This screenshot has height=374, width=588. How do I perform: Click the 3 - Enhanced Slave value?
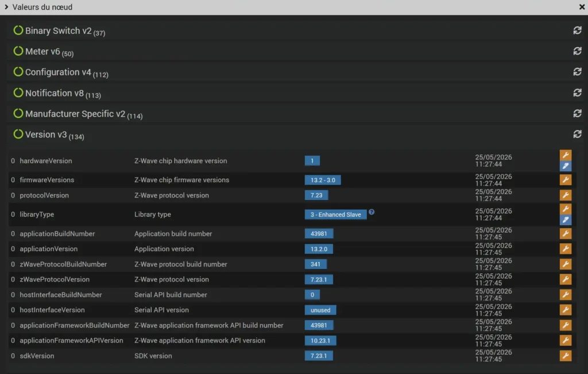pos(335,214)
